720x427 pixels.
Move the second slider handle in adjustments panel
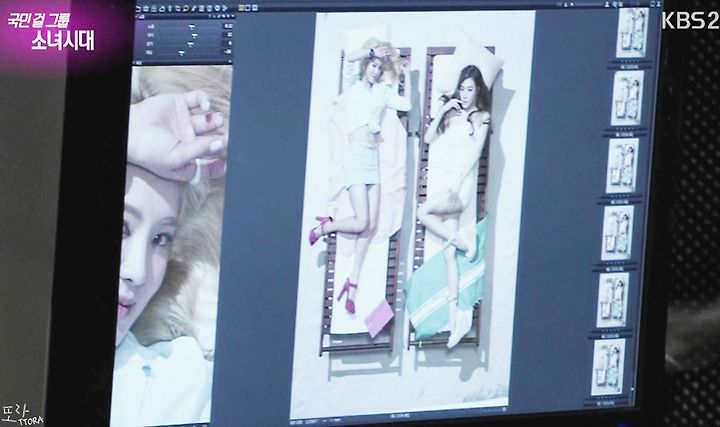point(195,36)
